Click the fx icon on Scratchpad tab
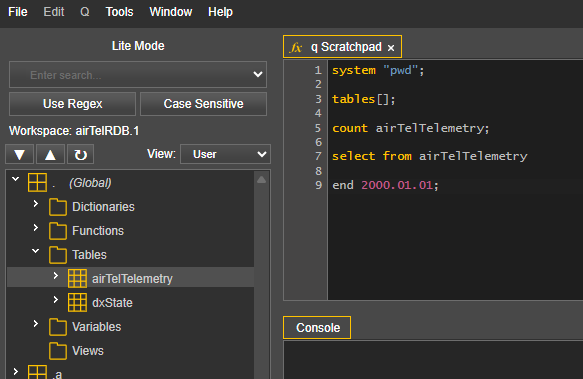583x379 pixels. (296, 48)
